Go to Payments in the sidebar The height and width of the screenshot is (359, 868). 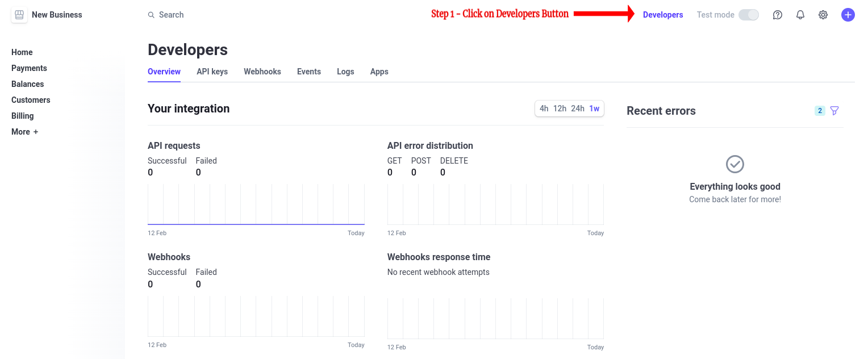pyautogui.click(x=29, y=68)
